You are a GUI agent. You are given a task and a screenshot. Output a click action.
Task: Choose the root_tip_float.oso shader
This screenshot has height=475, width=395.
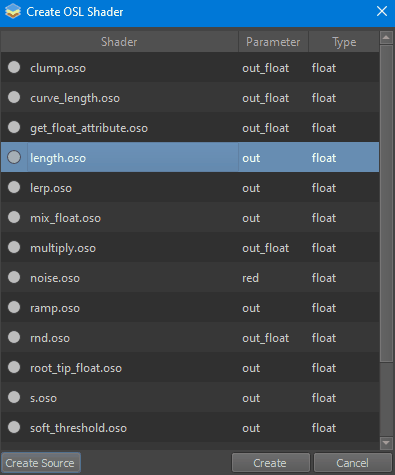click(190, 367)
